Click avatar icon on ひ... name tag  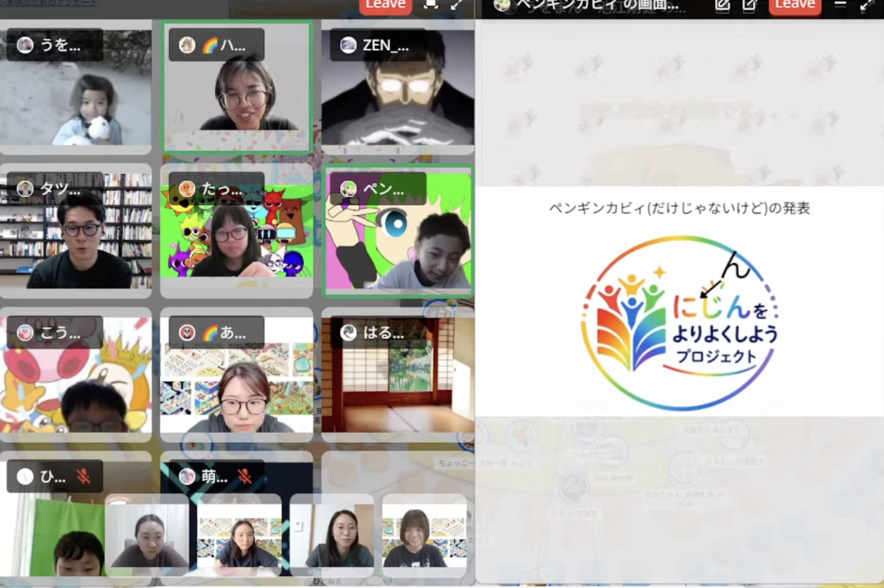(25, 476)
